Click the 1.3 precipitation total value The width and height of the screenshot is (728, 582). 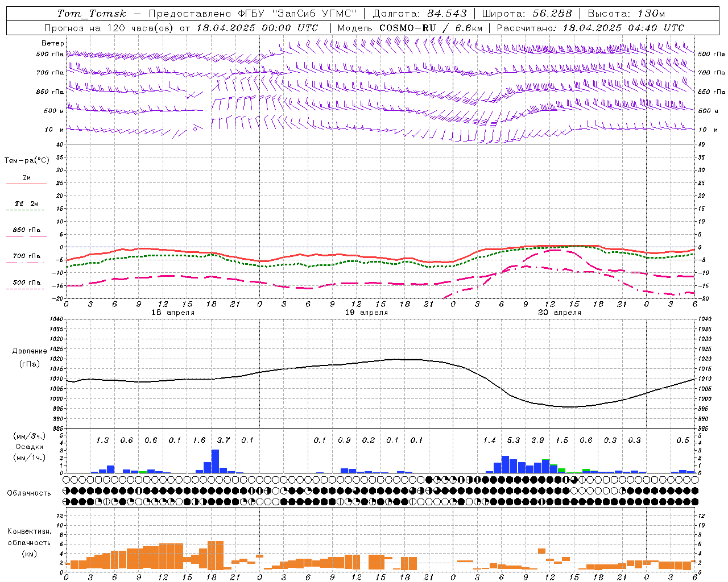coord(102,440)
